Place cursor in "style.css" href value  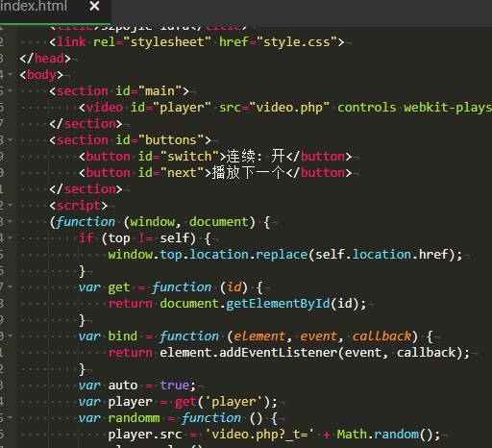(297, 42)
